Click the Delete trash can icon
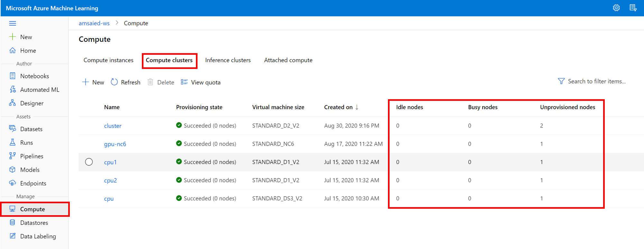The image size is (644, 249). (x=150, y=82)
